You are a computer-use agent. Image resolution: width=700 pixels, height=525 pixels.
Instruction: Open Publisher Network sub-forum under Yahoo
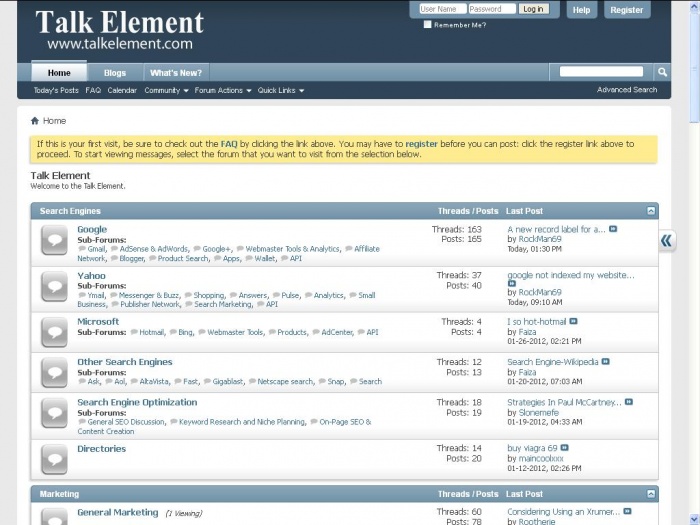click(150, 304)
